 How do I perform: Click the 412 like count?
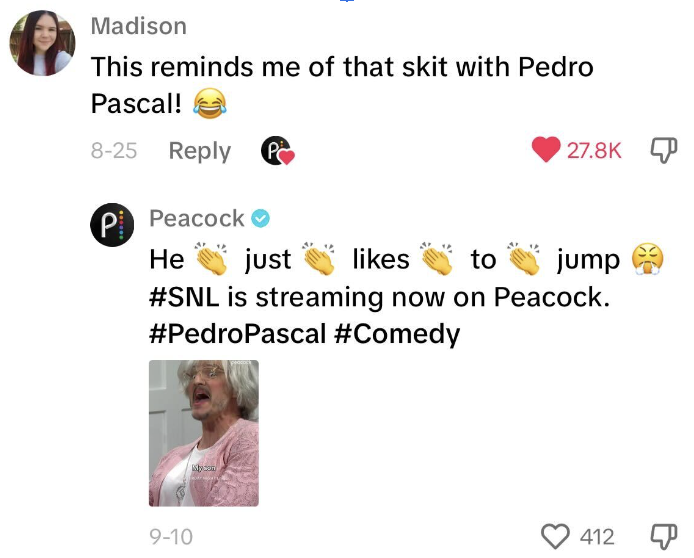point(597,537)
